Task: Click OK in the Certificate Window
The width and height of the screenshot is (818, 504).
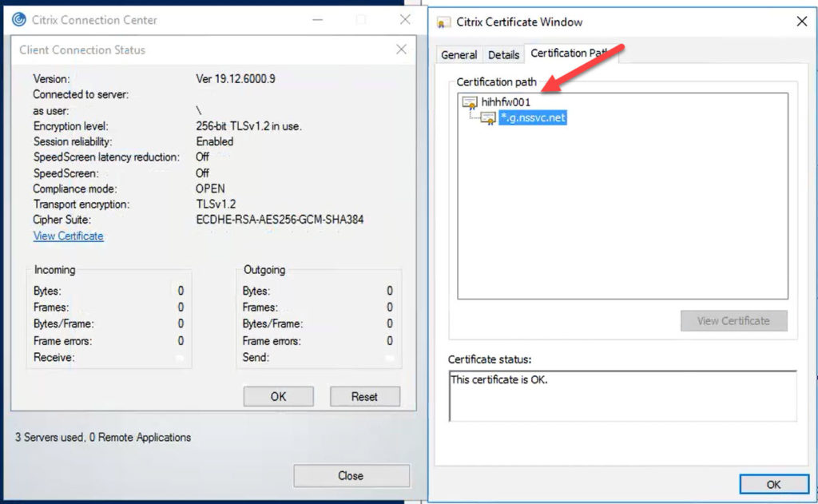Action: click(772, 484)
